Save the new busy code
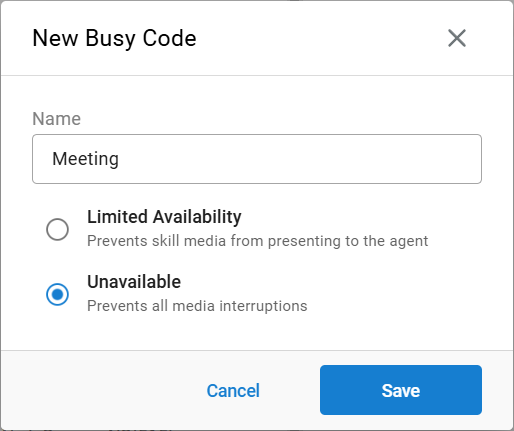Viewport: 514px width, 431px height. (401, 390)
